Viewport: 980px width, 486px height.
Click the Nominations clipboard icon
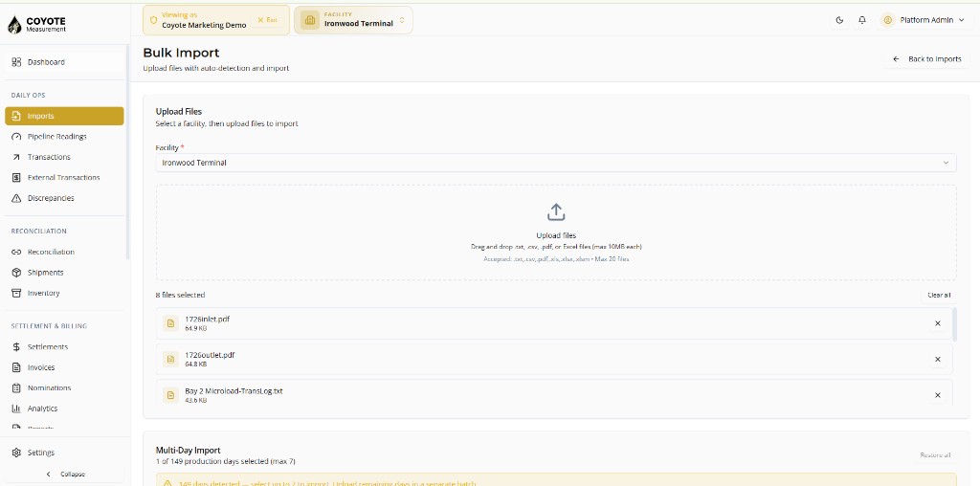click(x=17, y=387)
